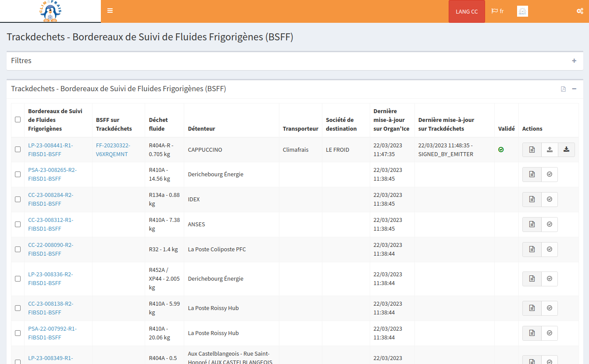This screenshot has width=589, height=364.
Task: Validate icon for IDEX row
Action: [x=550, y=199]
